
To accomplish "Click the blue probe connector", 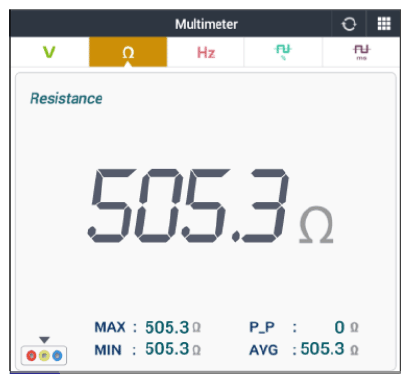I will click(x=57, y=356).
